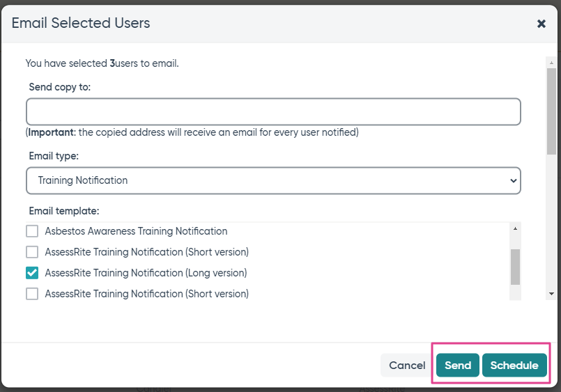Click the 'Send copy to:' label

point(60,87)
